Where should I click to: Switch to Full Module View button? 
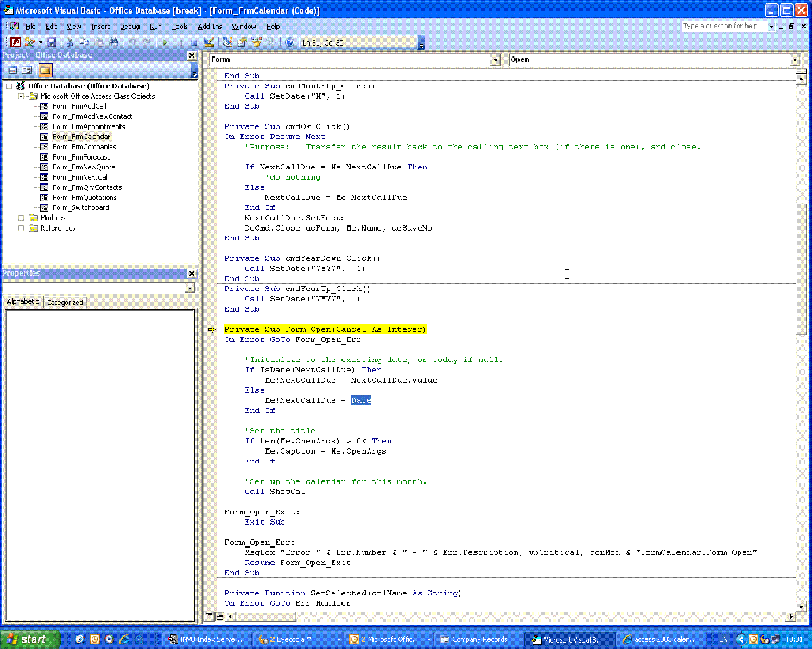tap(220, 616)
